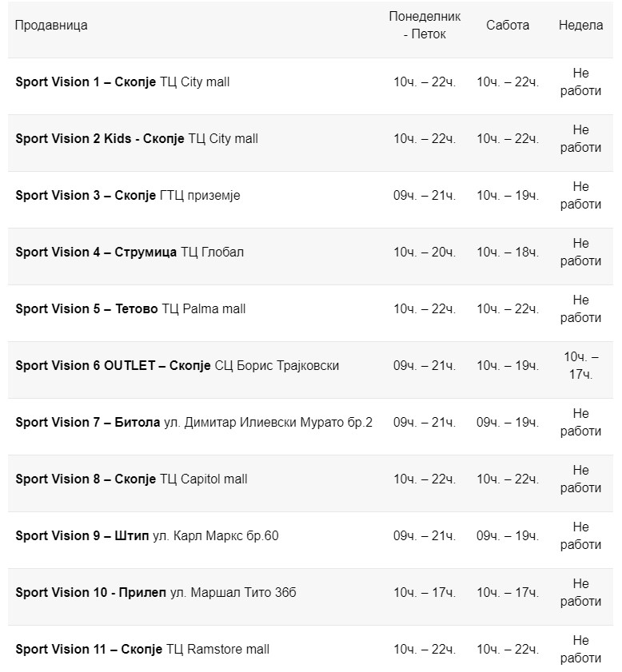
Task: Click the "Сабота" column header
Action: pyautogui.click(x=508, y=25)
